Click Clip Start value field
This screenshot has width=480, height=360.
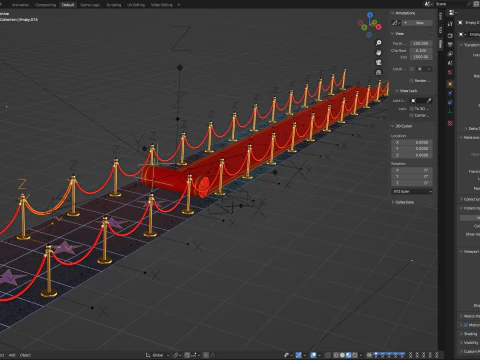[421, 50]
